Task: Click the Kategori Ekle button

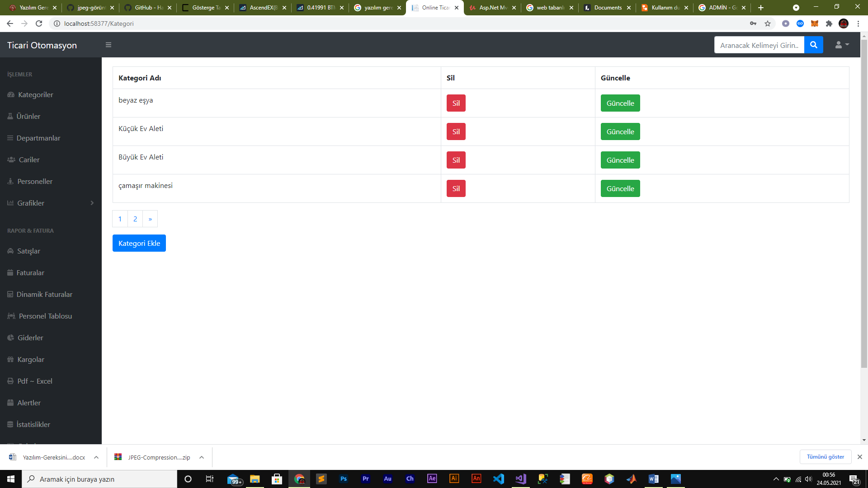Action: coord(139,243)
